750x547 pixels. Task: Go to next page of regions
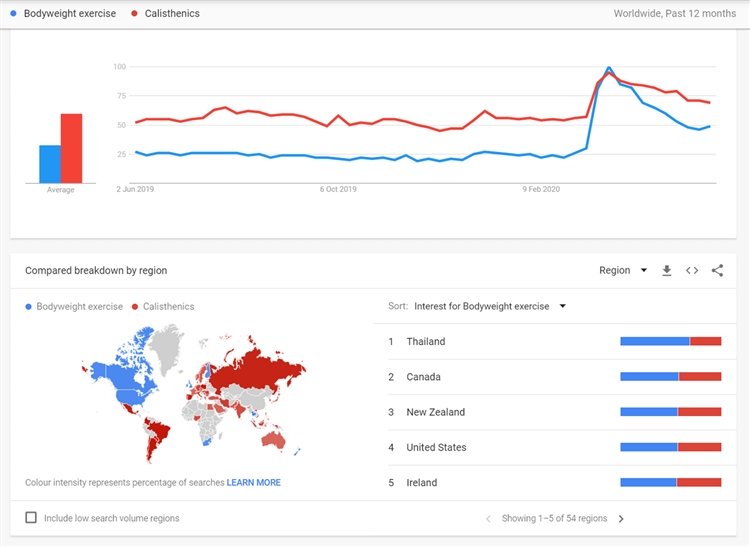click(621, 519)
